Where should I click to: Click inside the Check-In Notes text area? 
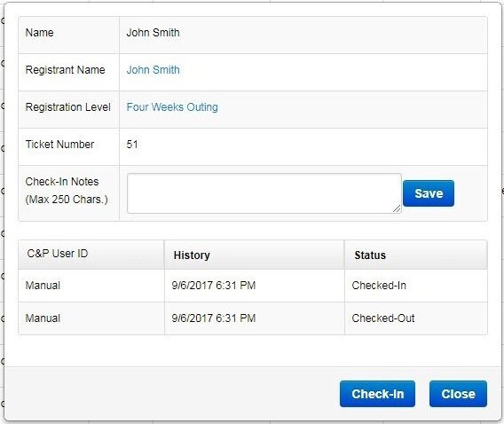(264, 193)
